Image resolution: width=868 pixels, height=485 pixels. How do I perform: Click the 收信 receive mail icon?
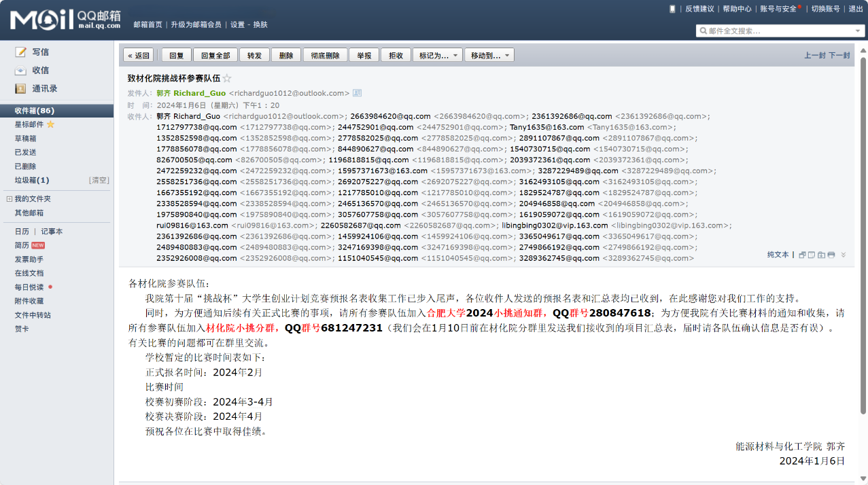point(20,70)
